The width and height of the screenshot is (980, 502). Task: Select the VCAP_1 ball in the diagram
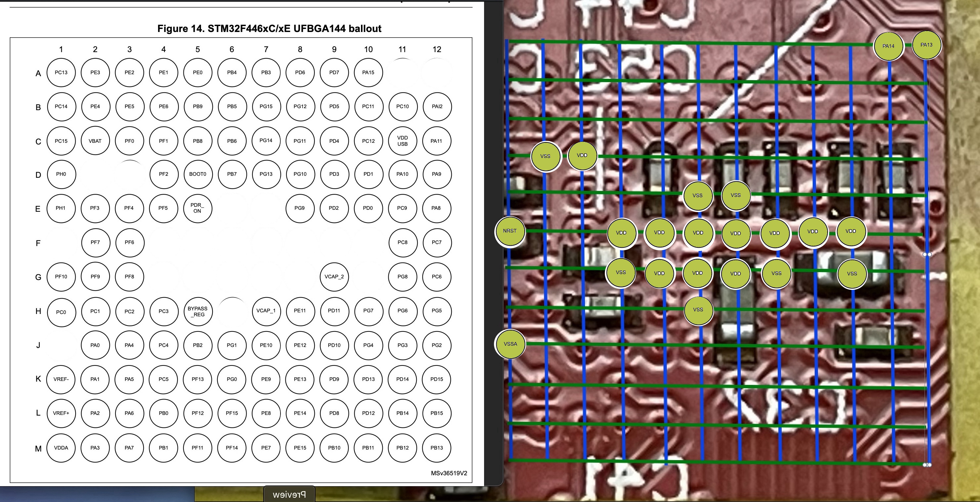point(266,311)
